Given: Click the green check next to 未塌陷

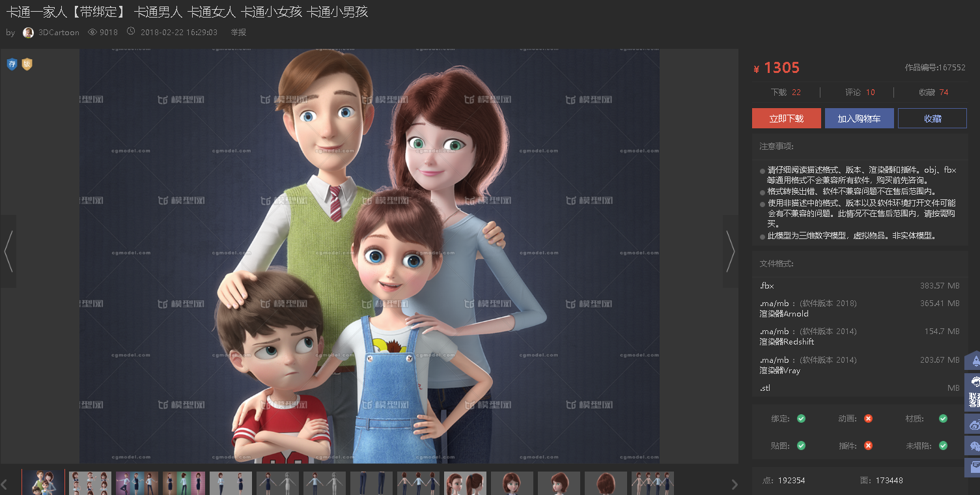Looking at the screenshot, I should 943,445.
